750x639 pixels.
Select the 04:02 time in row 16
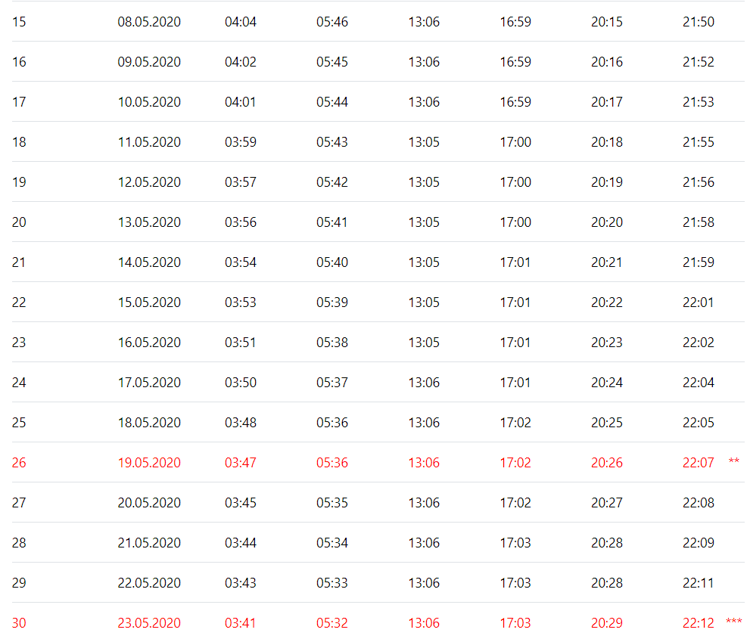[241, 62]
